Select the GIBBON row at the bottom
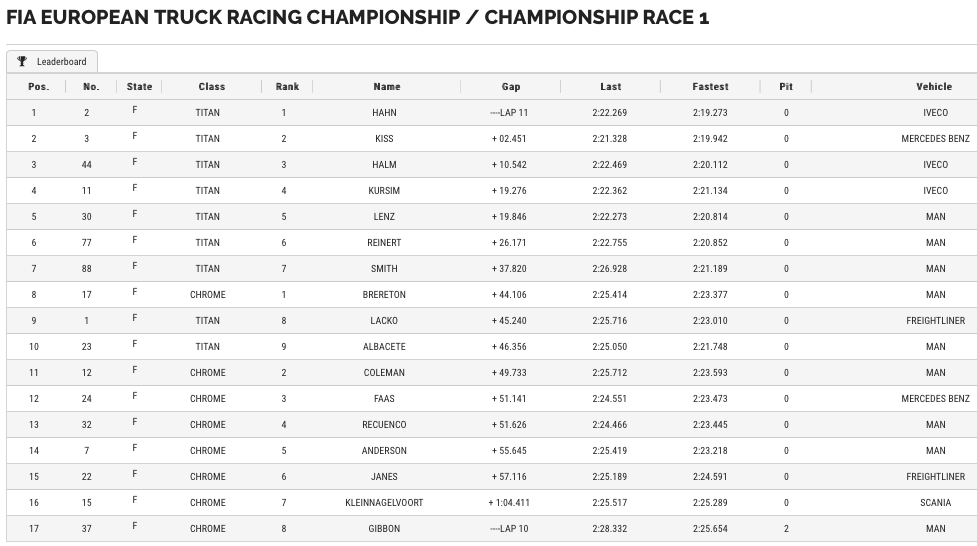The width and height of the screenshot is (977, 546). pos(492,529)
